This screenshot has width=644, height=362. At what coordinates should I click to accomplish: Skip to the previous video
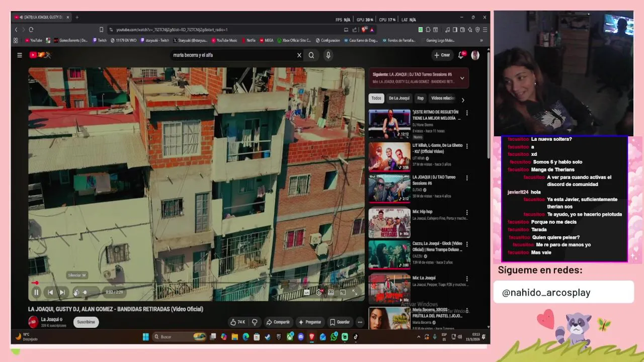(x=50, y=292)
